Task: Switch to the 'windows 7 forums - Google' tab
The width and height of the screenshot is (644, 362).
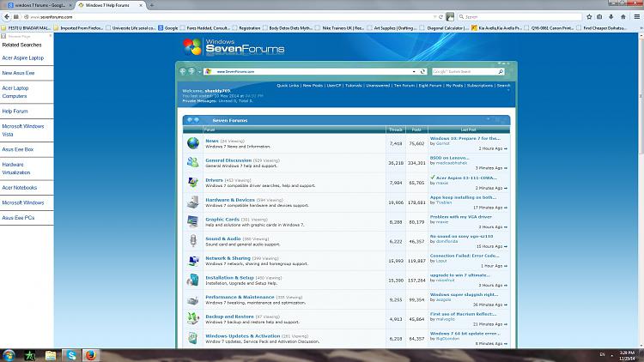Action: pos(39,5)
